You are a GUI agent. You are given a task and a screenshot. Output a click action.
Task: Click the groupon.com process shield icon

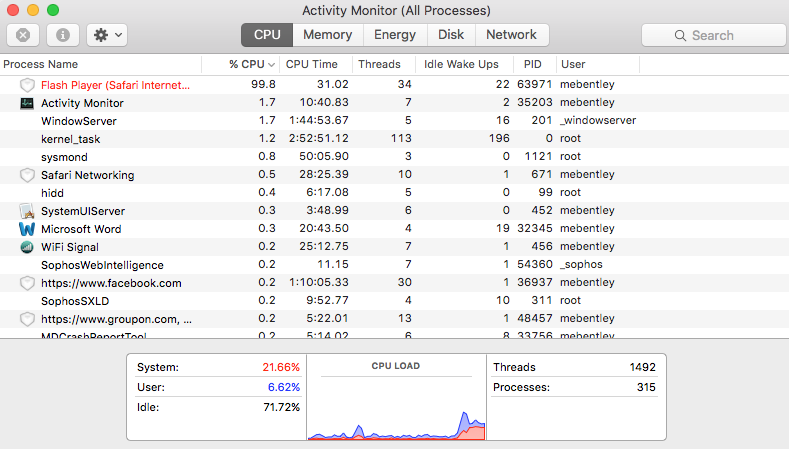point(27,319)
